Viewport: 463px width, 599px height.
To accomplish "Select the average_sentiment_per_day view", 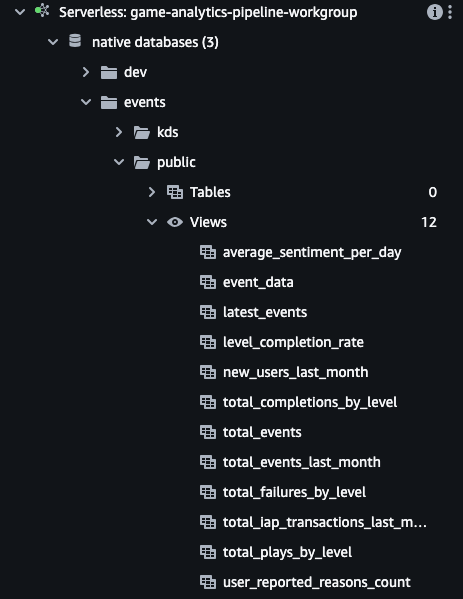I will [x=312, y=252].
